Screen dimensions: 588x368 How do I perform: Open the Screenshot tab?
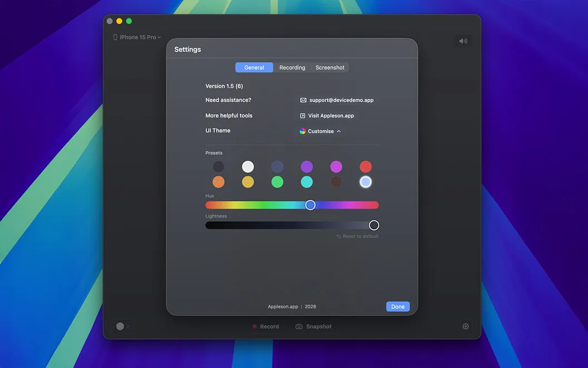pos(330,67)
